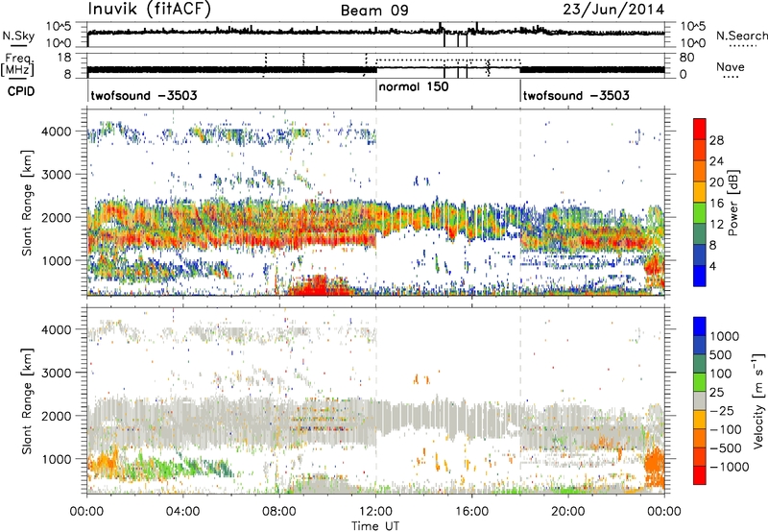Click the 20:00 time axis tick label
768x532 pixels.
(568, 512)
